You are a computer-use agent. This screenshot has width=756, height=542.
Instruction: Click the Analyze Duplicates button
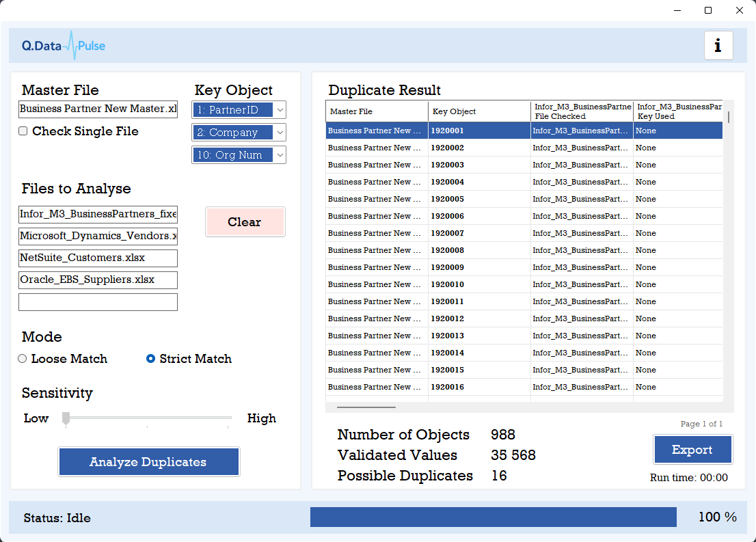(x=149, y=462)
